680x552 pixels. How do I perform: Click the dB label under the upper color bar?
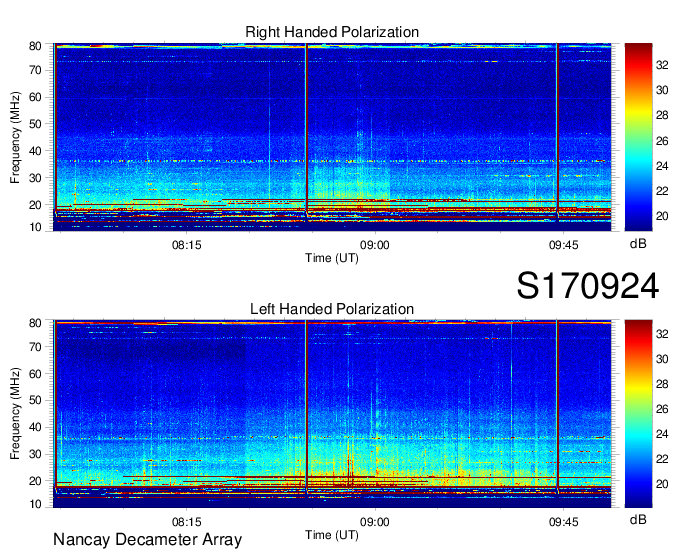pyautogui.click(x=638, y=244)
